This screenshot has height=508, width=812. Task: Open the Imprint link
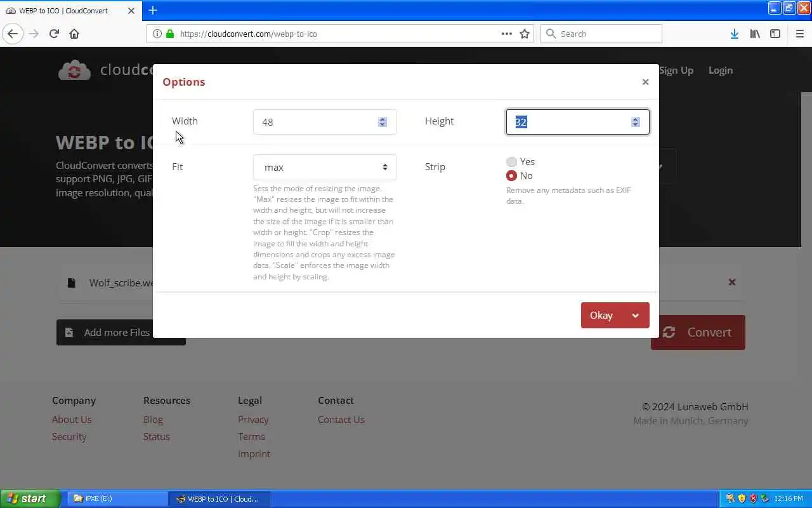pyautogui.click(x=254, y=454)
